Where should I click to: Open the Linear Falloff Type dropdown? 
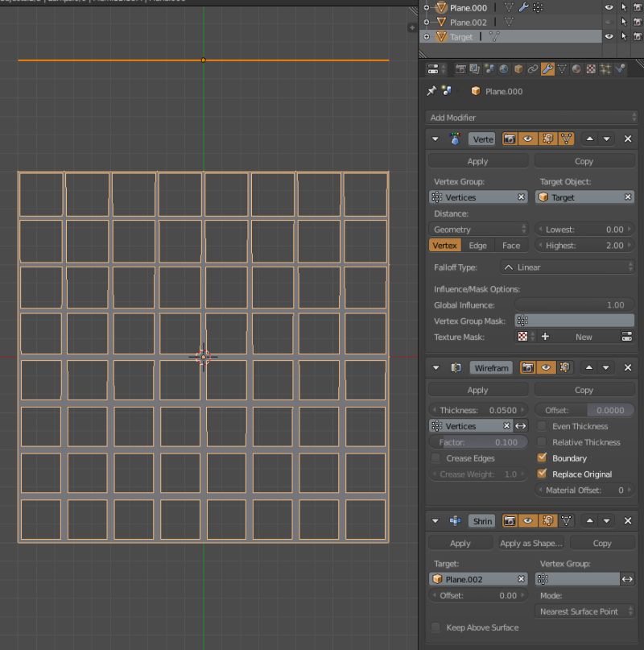(568, 267)
